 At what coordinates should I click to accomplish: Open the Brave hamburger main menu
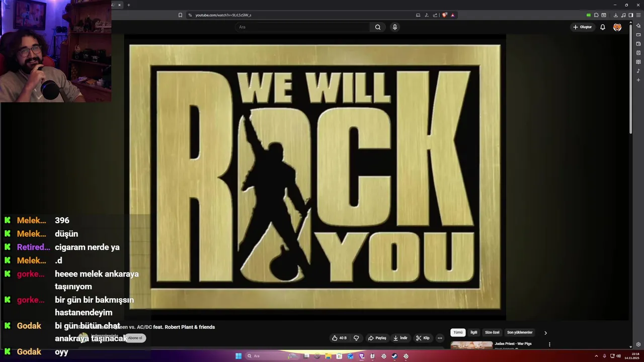(638, 15)
